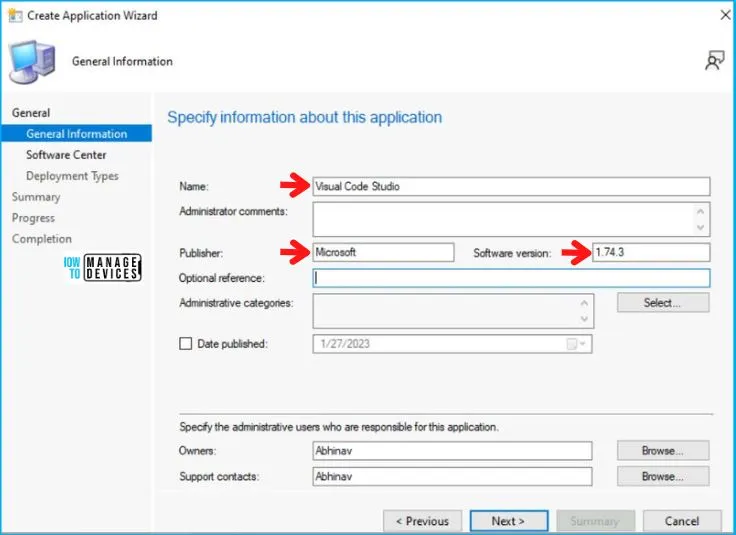Select the General Information step
The height and width of the screenshot is (535, 736).
(x=77, y=134)
